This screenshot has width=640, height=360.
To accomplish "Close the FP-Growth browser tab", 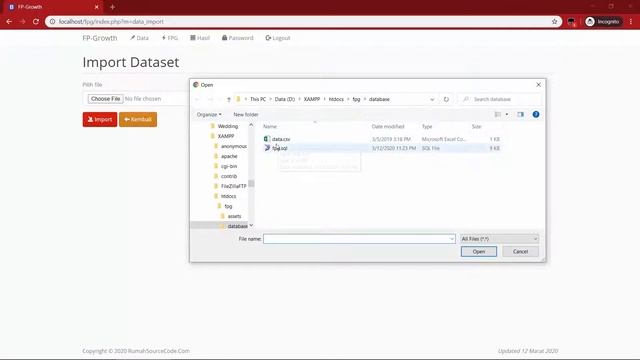I will (97, 7).
